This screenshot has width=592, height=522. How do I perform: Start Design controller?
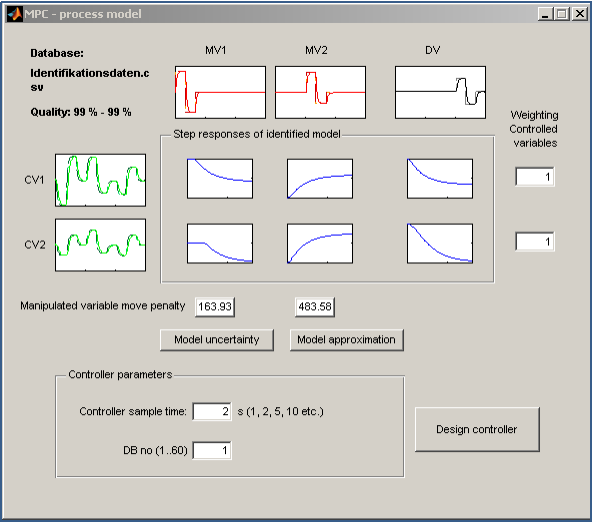[x=477, y=429]
